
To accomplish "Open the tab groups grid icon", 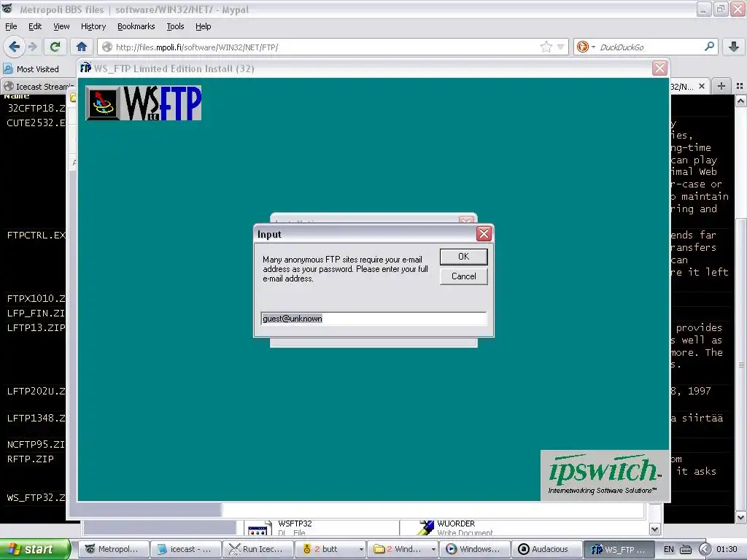I will (x=740, y=86).
